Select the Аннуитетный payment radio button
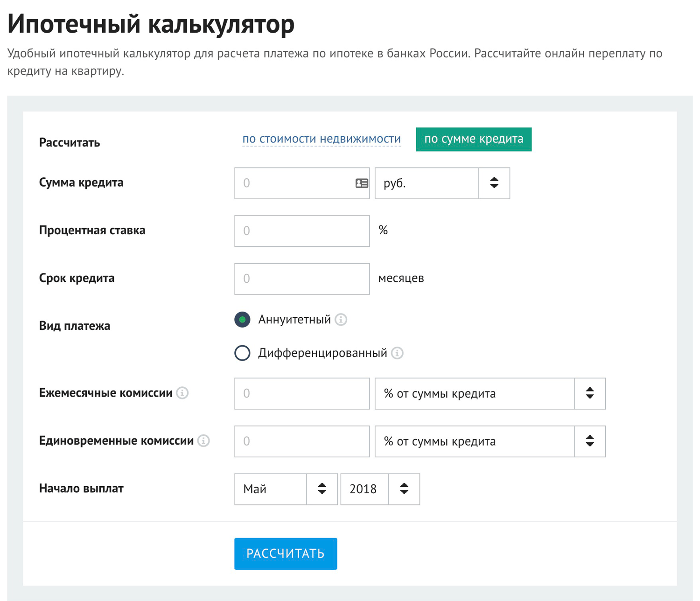700x601 pixels. coord(242,320)
